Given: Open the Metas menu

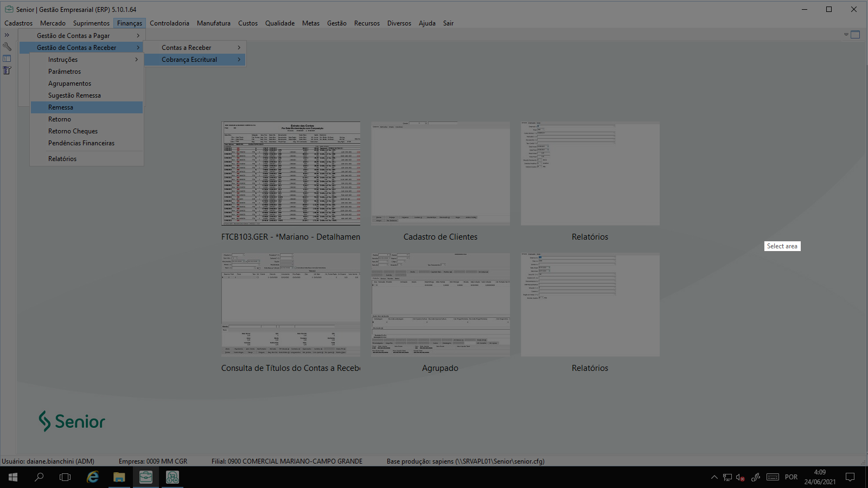Looking at the screenshot, I should (311, 23).
